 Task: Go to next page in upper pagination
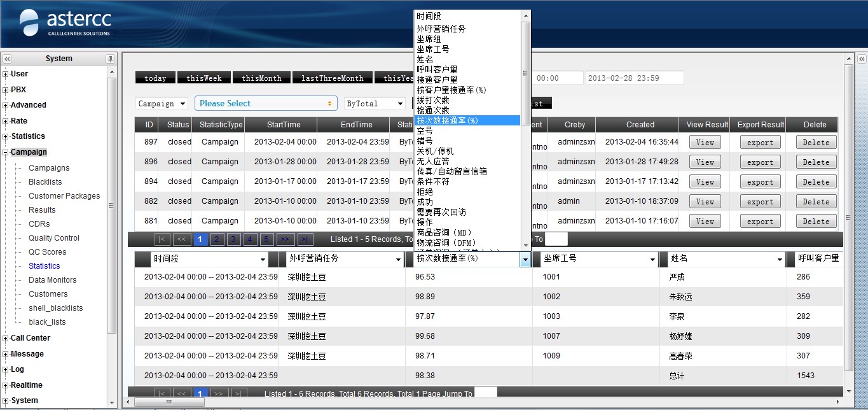tap(286, 239)
